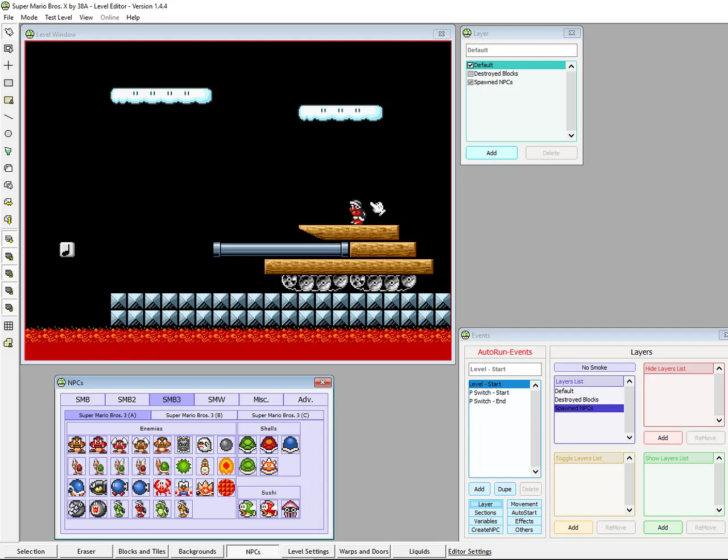Toggle the Spawned NPCs layer checkbox
The image size is (728, 560).
pos(470,82)
